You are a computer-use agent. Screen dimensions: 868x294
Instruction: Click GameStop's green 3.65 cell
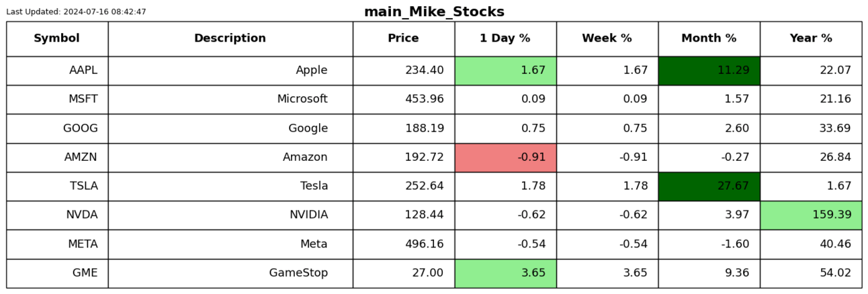pyautogui.click(x=505, y=273)
